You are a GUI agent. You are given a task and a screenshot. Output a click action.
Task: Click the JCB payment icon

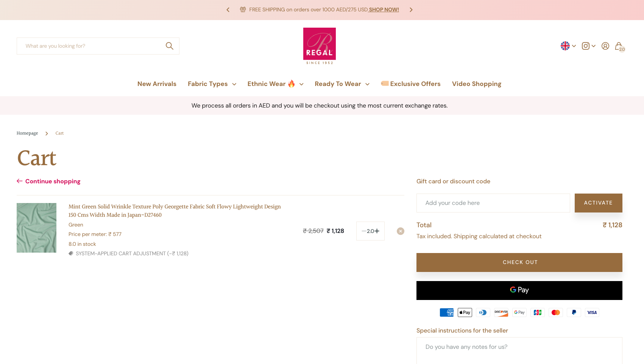[538, 312]
